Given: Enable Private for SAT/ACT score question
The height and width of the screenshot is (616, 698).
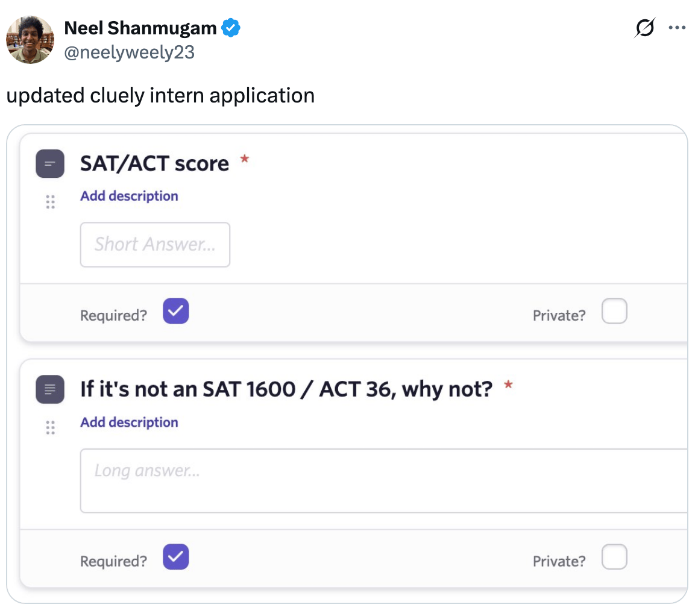Looking at the screenshot, I should pos(614,312).
